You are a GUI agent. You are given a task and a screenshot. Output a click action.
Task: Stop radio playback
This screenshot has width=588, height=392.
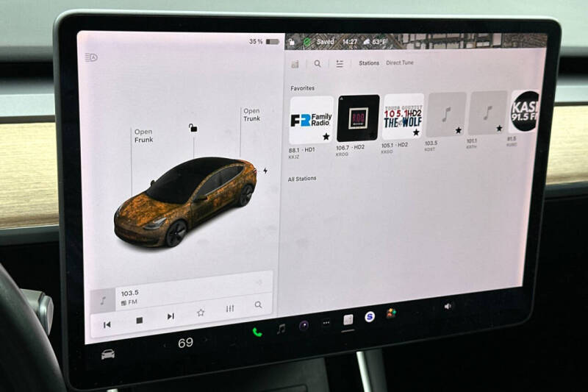pyautogui.click(x=139, y=320)
